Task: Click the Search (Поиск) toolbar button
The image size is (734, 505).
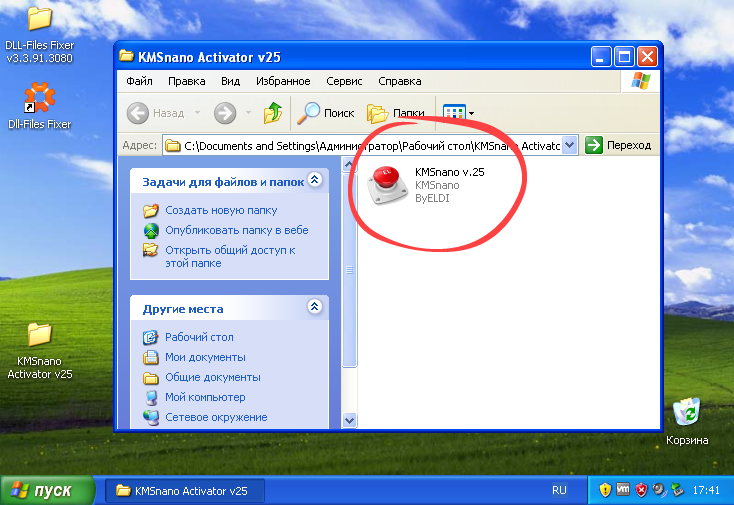Action: pyautogui.click(x=329, y=113)
